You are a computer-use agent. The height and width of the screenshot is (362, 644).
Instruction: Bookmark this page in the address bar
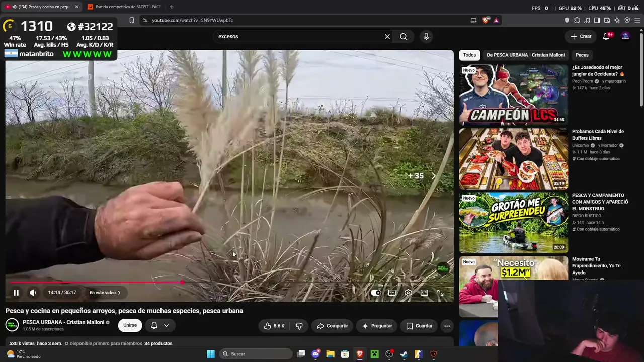coord(132,20)
